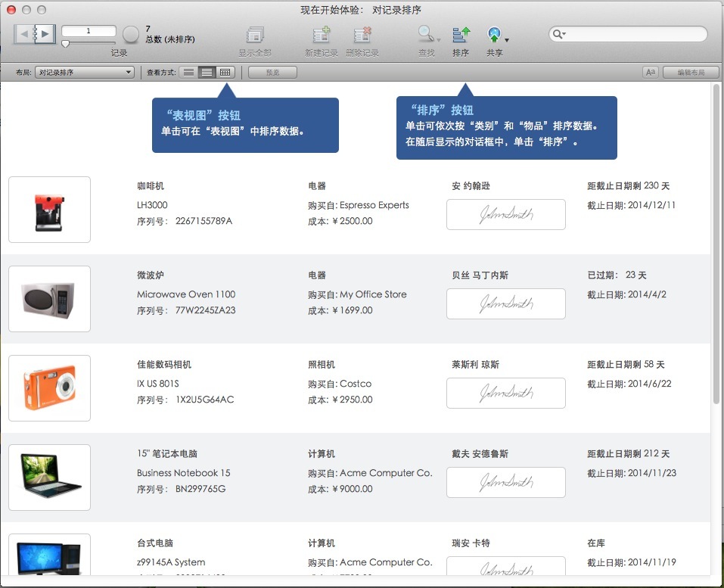The image size is (724, 588).
Task: Click the New Record (新建记录) icon
Action: click(x=321, y=35)
